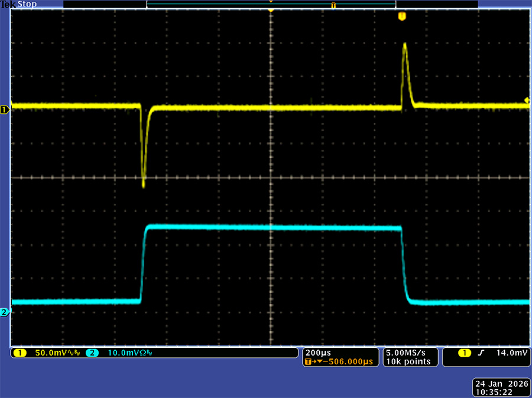This screenshot has height=398, width=532.
Task: Click the rising edge trigger slope icon
Action: click(x=481, y=353)
